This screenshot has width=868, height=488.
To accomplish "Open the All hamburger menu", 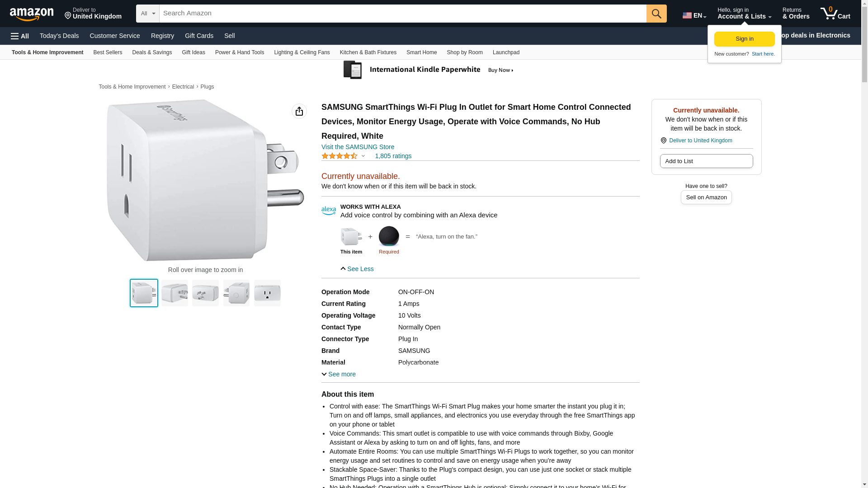I will (20, 36).
